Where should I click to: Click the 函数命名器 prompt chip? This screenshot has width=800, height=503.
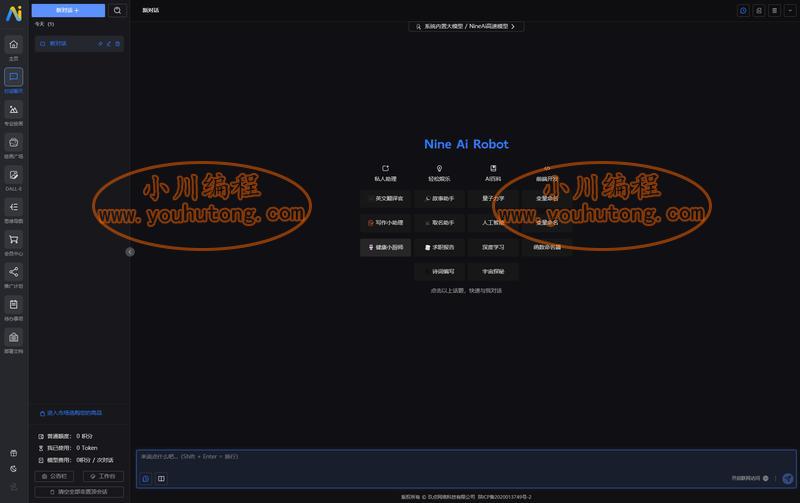(547, 247)
